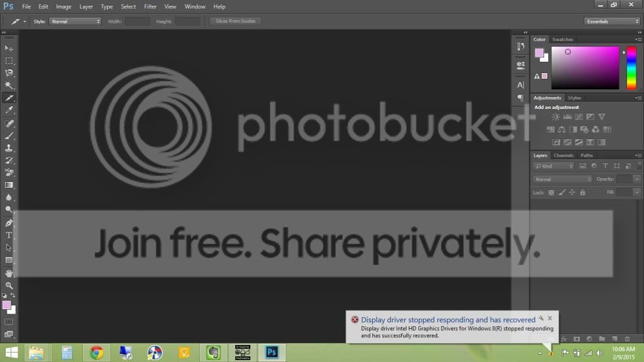Select the Horizontal Type tool
Screen dimensions: 644x362
point(9,235)
